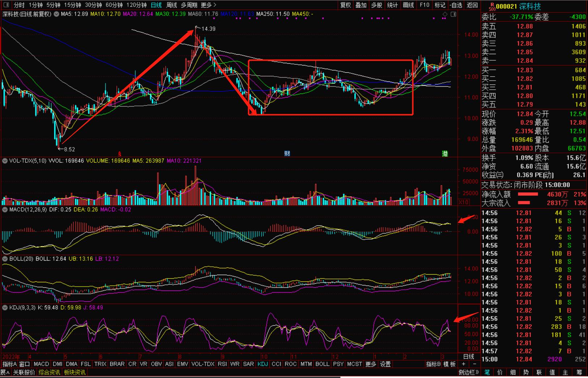Click the blue 财 marker on the timeline
The image size is (588, 378).
pyautogui.click(x=287, y=154)
